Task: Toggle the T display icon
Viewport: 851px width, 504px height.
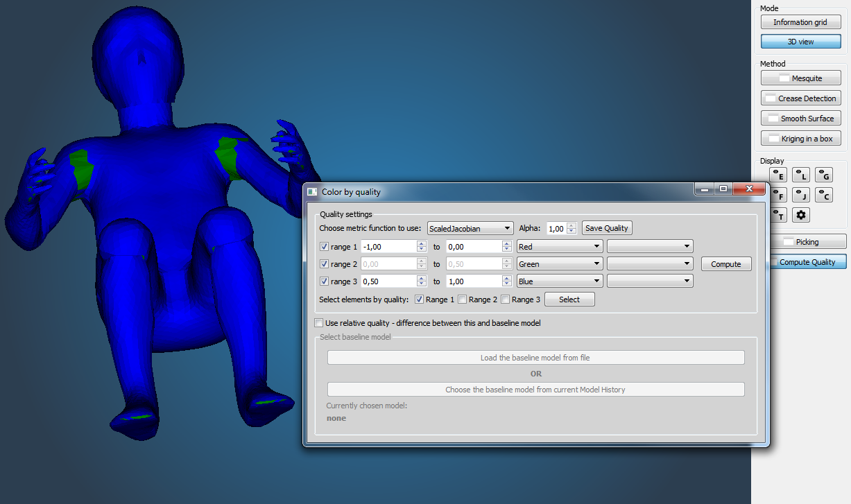Action: coord(778,215)
